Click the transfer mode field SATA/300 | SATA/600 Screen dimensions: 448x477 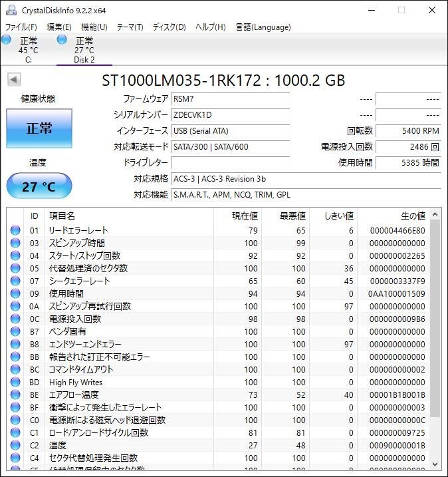230,147
